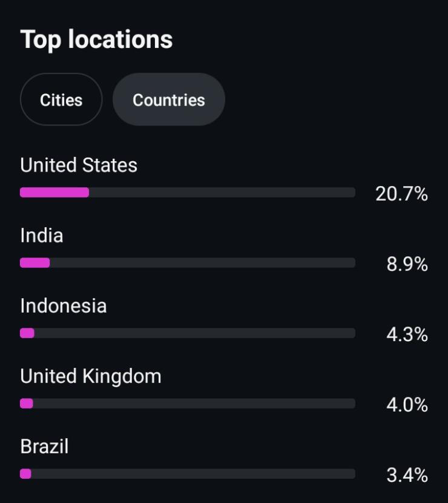This screenshot has height=503, width=448.
Task: Click the India percentage bar
Action: click(x=188, y=263)
